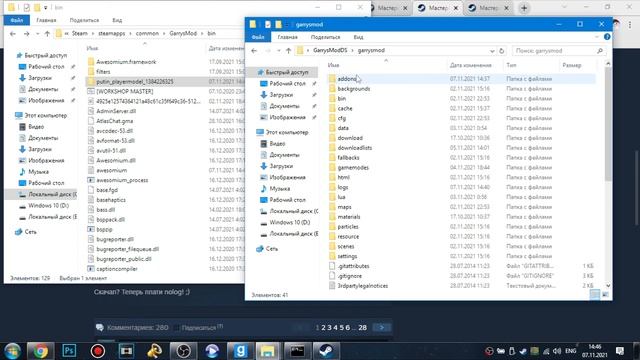640x360 pixels.
Task: Select the cfg folder
Action: [x=342, y=118]
